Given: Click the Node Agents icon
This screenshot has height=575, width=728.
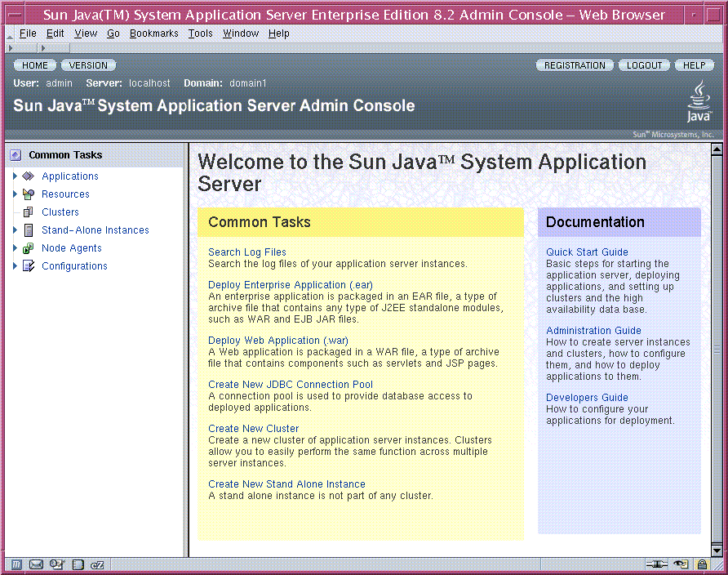Looking at the screenshot, I should tap(29, 248).
